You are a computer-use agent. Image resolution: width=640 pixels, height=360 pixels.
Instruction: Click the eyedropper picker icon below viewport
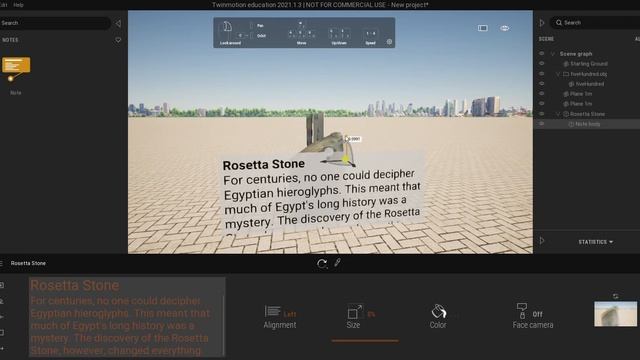(x=337, y=262)
